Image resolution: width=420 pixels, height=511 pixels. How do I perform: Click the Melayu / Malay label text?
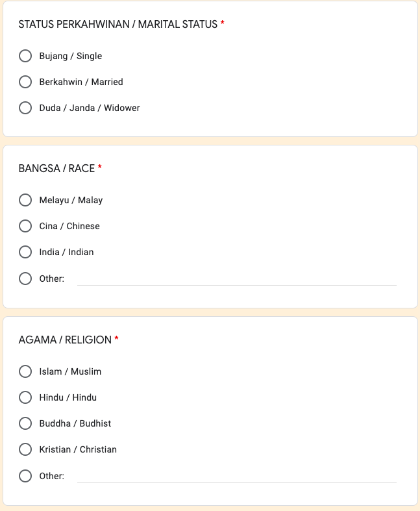tap(71, 200)
